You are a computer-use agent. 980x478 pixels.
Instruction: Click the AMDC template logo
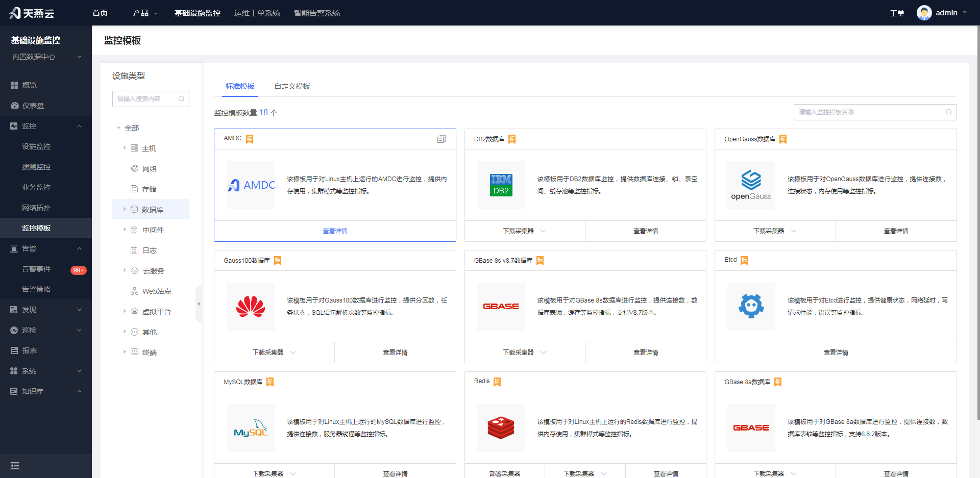(x=251, y=185)
